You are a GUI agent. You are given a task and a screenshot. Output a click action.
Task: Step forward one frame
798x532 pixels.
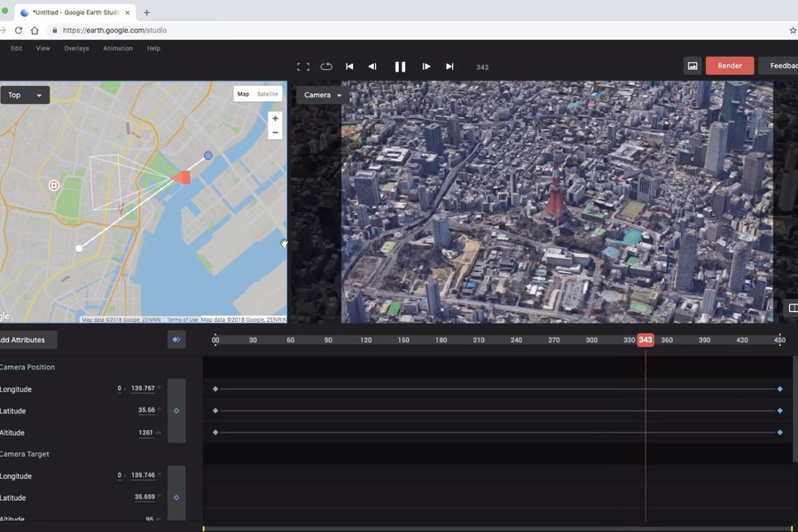click(x=426, y=66)
